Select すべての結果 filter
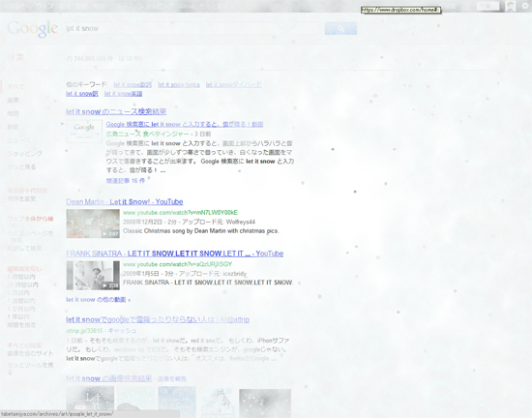This screenshot has width=532, height=418. pos(24,345)
